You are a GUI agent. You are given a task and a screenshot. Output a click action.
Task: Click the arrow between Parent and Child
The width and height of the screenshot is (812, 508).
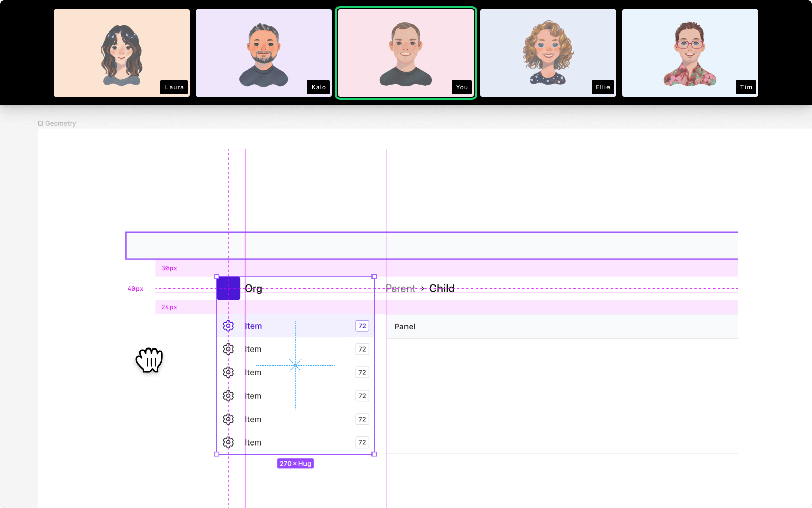(x=423, y=288)
